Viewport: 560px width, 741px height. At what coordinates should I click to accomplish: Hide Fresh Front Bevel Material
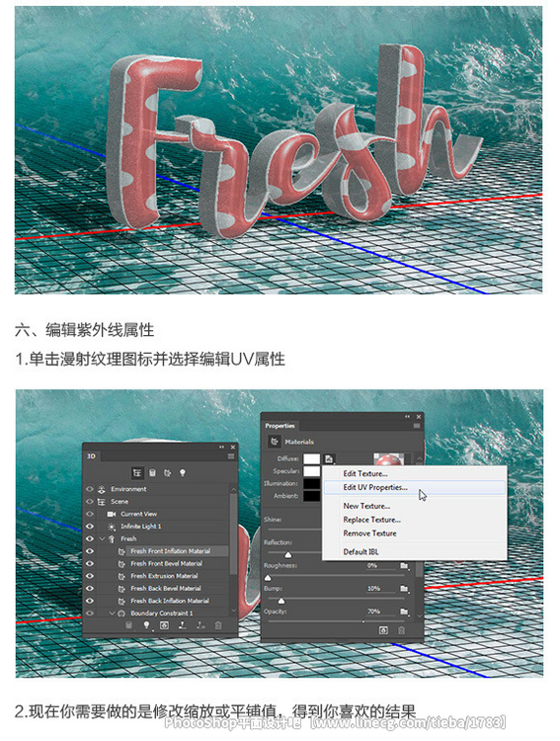point(90,563)
